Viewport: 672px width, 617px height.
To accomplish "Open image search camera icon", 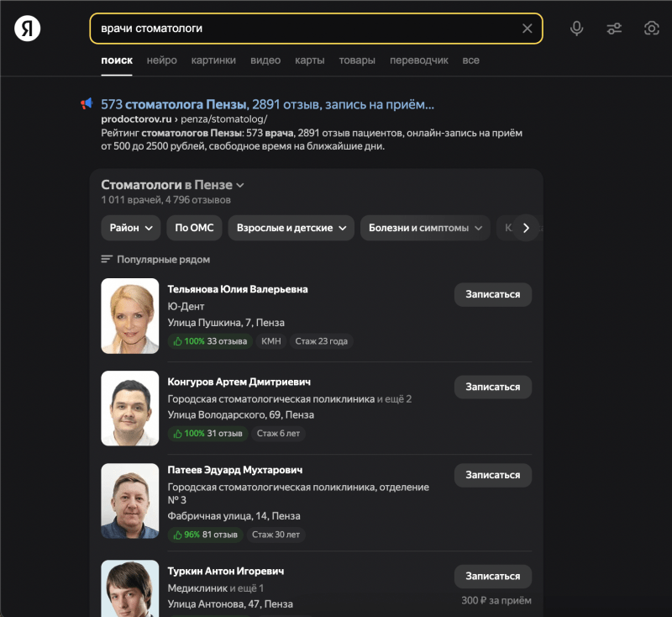I will pyautogui.click(x=651, y=29).
